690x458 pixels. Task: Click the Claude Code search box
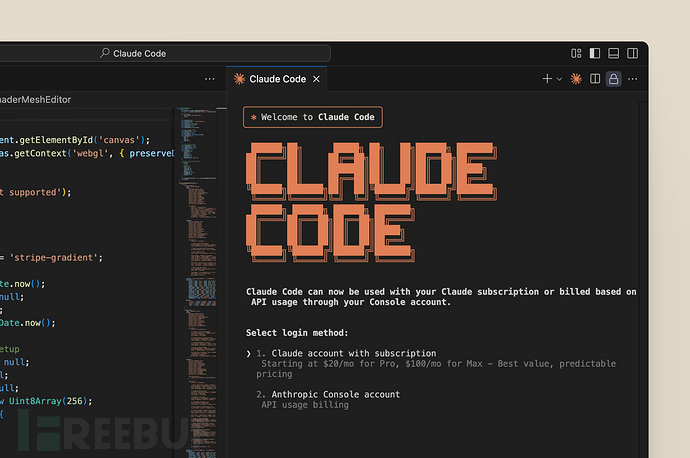pos(165,53)
